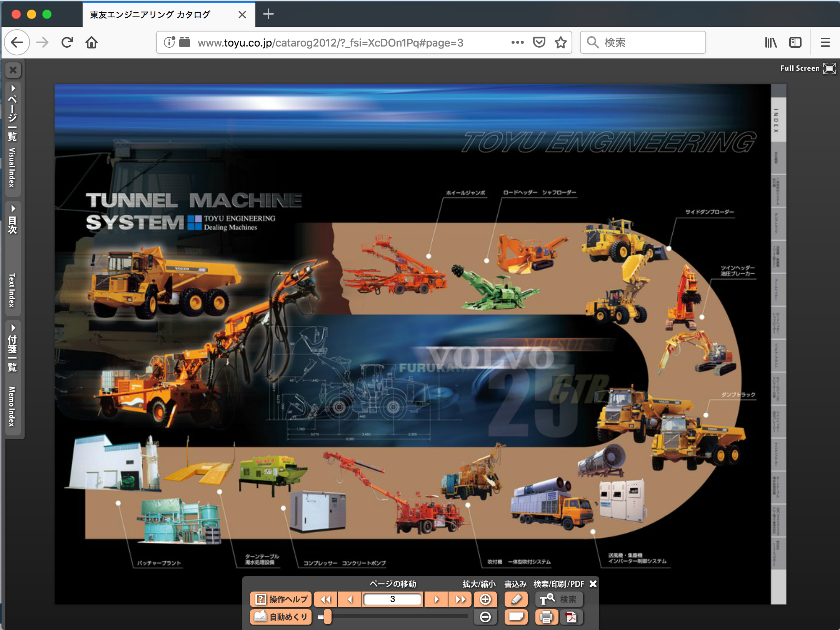
Task: Click the TOYU ENGINEERING heading
Action: click(x=608, y=142)
